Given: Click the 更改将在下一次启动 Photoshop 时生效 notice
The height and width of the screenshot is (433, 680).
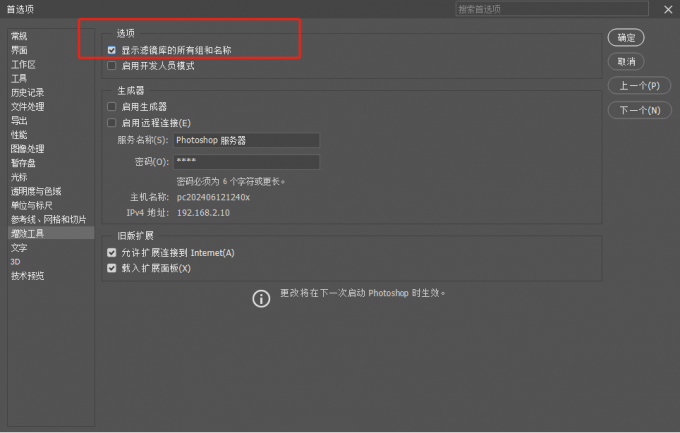Looking at the screenshot, I should [x=363, y=293].
